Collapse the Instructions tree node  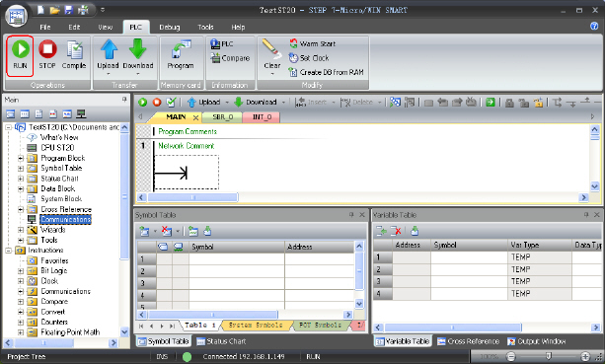[x=9, y=251]
